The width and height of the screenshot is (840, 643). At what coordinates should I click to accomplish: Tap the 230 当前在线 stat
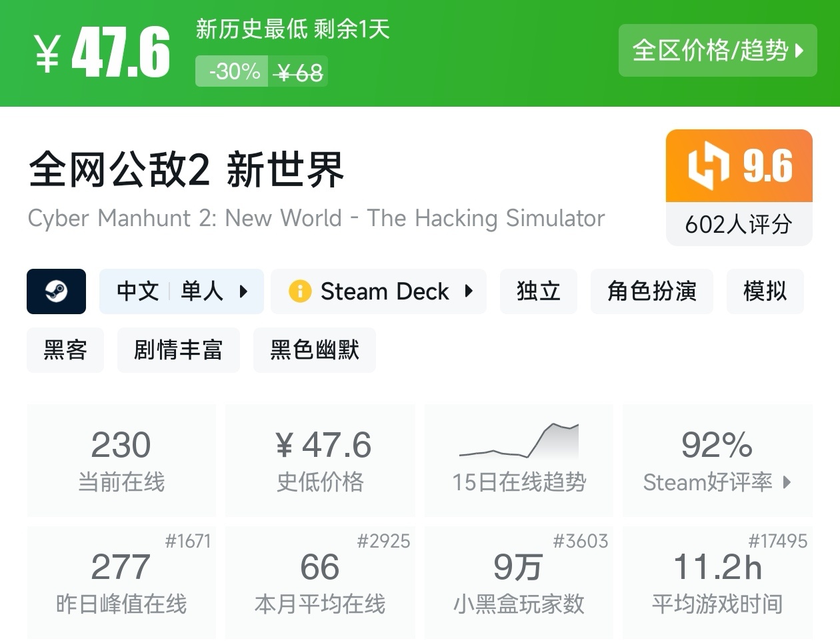coord(121,460)
